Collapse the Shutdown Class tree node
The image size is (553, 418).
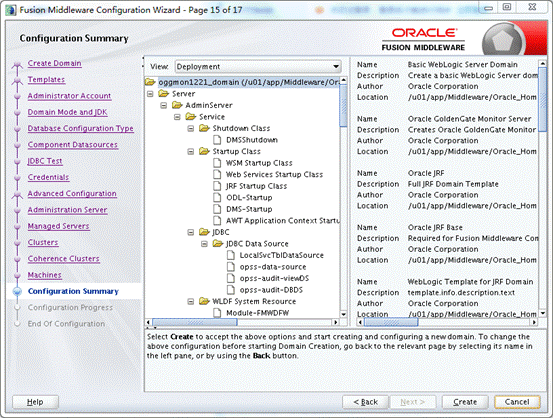pyautogui.click(x=190, y=128)
